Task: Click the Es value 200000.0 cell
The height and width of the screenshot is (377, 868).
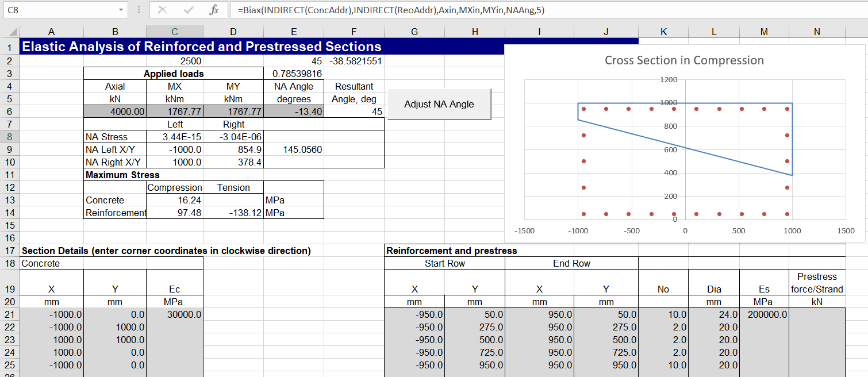Action: pos(764,314)
